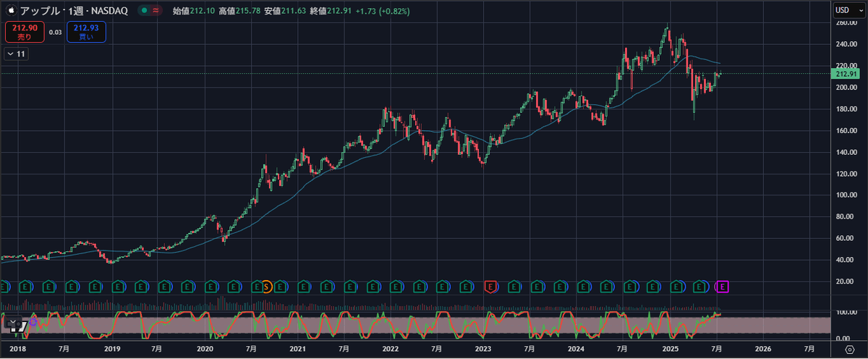This screenshot has height=359, width=868.
Task: Click the 始値 212.10 open value
Action: (x=192, y=11)
